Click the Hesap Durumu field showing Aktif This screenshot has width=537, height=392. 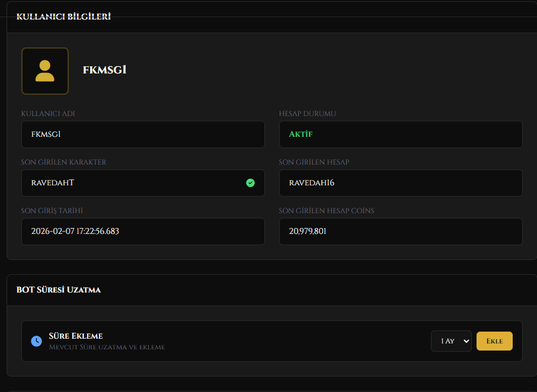(x=401, y=134)
